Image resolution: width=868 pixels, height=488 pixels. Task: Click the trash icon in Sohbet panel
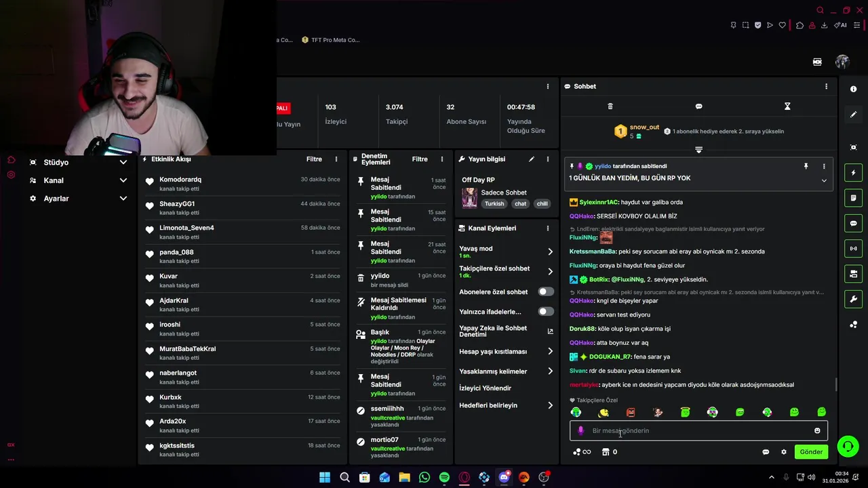[x=610, y=106]
